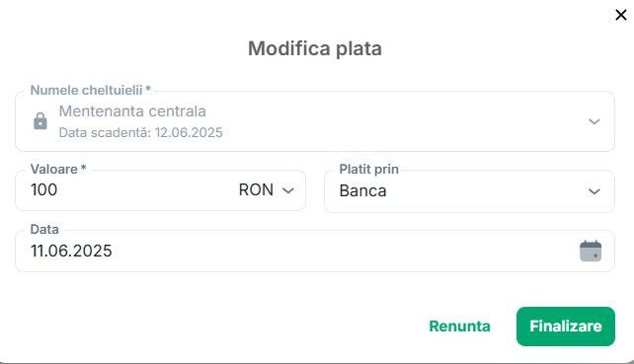Screen dimensions: 634x364
Task: Click the date value 11.06.2025
Action: (71, 251)
